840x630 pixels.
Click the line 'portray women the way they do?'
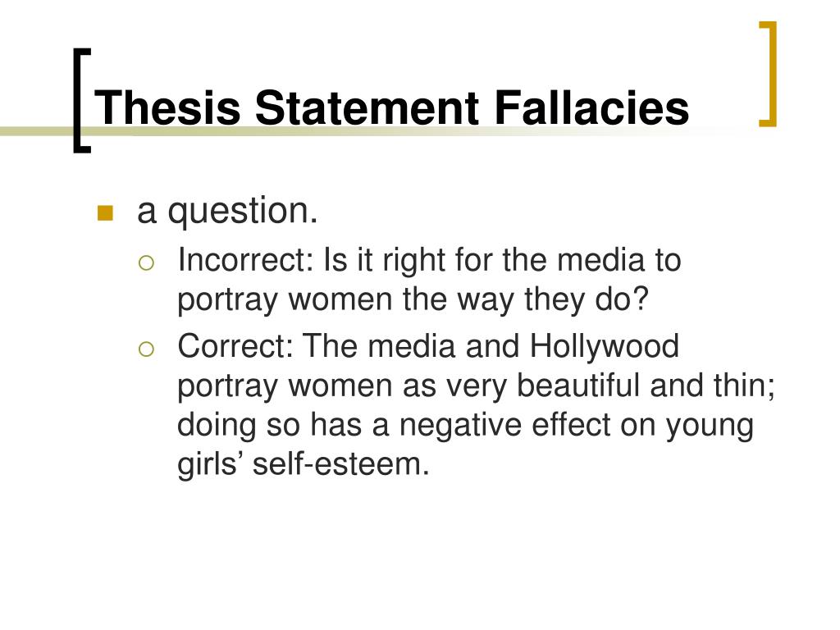point(413,300)
